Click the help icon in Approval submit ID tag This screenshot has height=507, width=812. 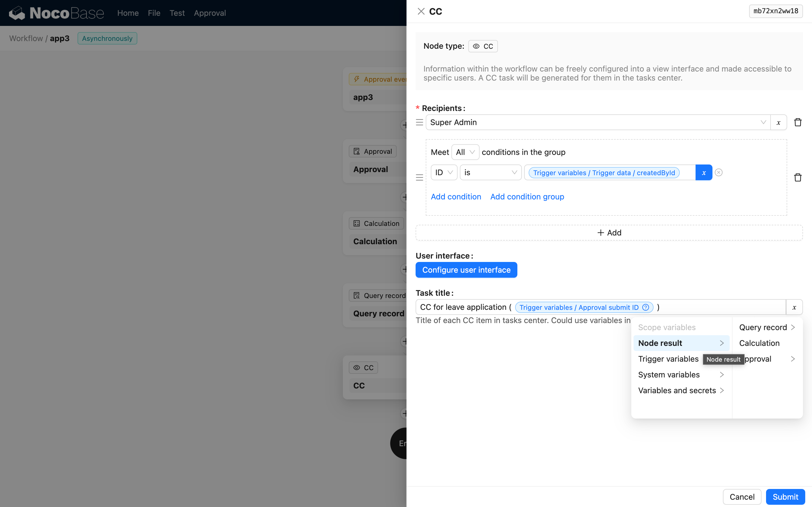646,308
